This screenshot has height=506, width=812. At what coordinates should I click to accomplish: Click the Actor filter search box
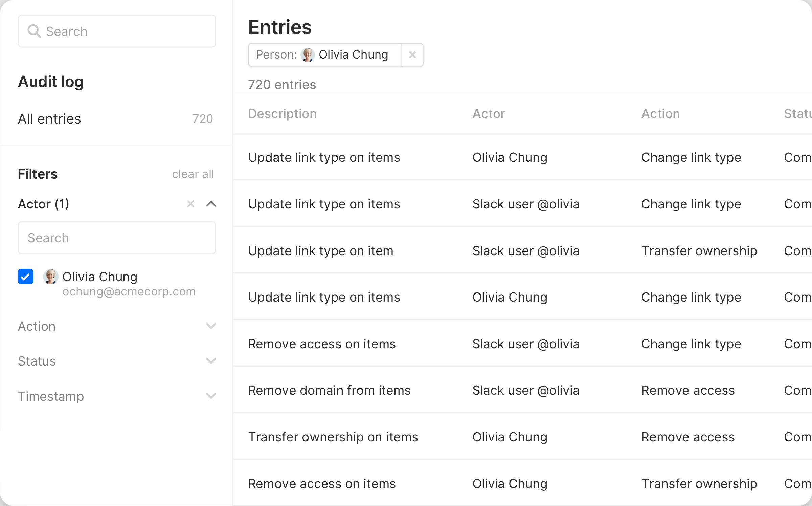[x=117, y=238]
